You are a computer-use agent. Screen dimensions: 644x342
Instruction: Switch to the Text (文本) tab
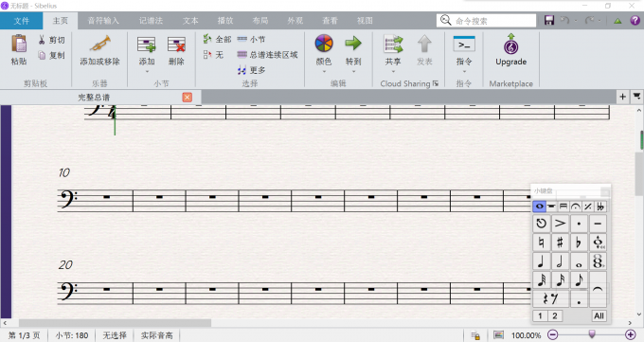point(190,21)
